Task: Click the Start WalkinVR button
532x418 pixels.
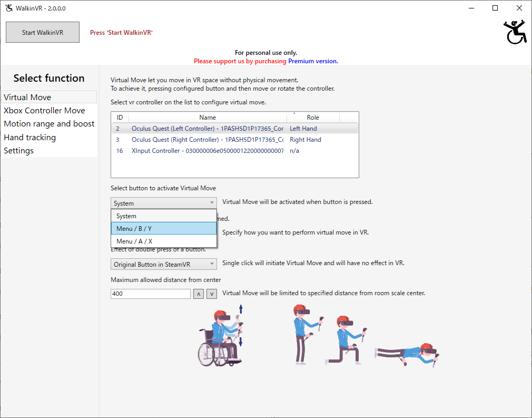Action: click(43, 32)
